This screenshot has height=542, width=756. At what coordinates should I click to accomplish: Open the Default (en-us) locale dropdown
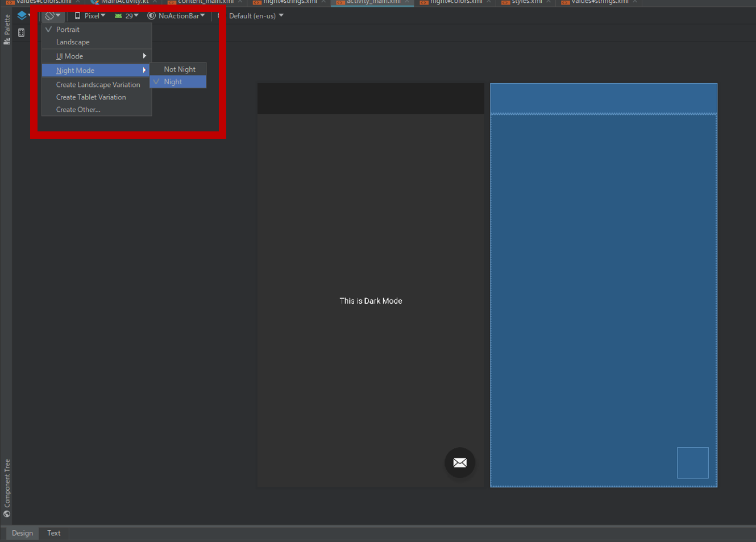pos(256,16)
